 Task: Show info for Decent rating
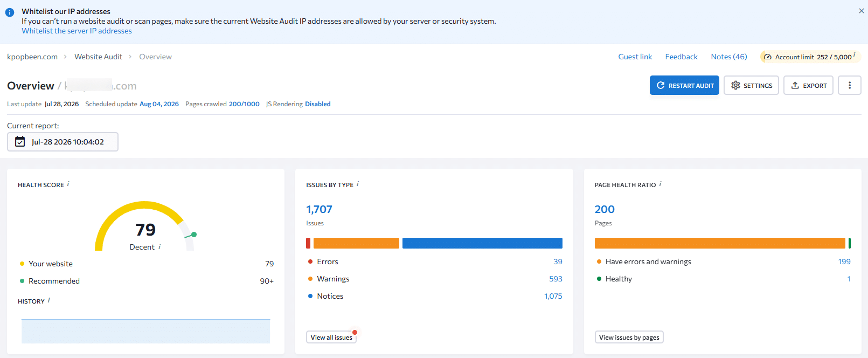pyautogui.click(x=159, y=246)
